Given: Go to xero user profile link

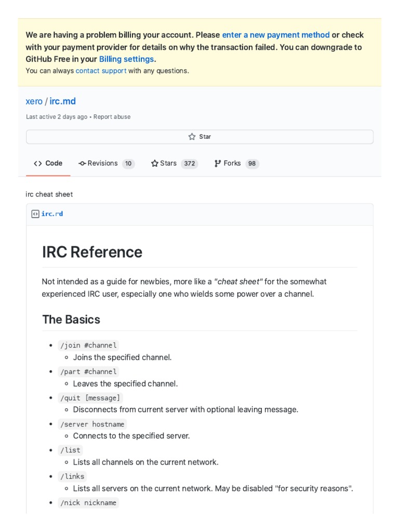Looking at the screenshot, I should [x=34, y=101].
